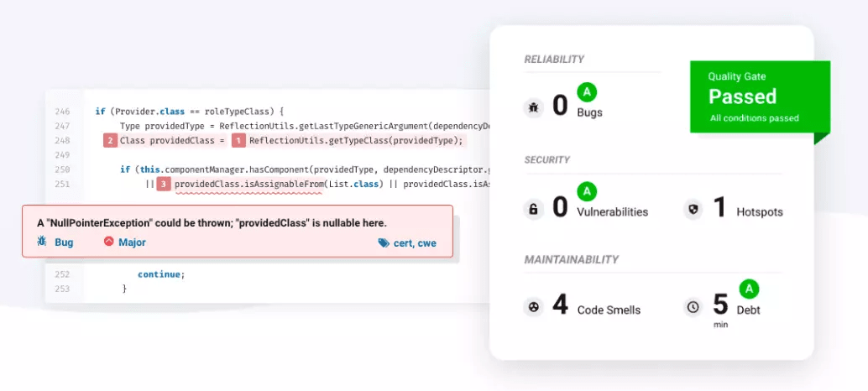Click the All conditions passed text
Screen dimensions: 868x391
755,117
